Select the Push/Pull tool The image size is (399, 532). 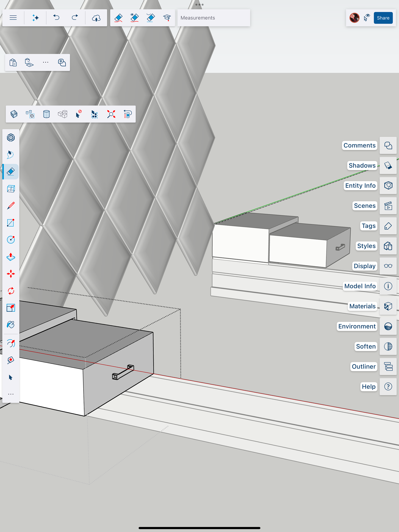tap(11, 257)
